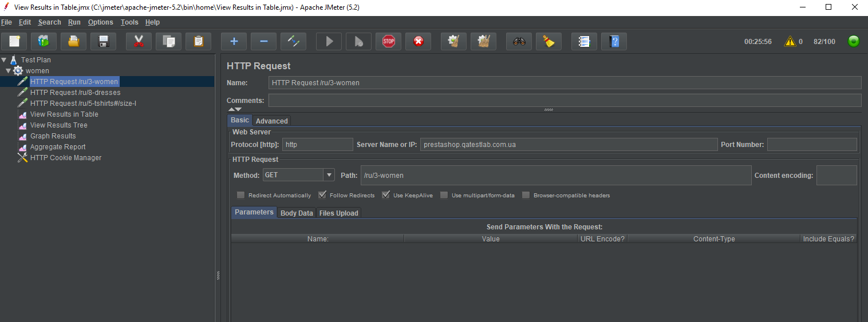Open the Method GET dropdown

click(x=329, y=175)
